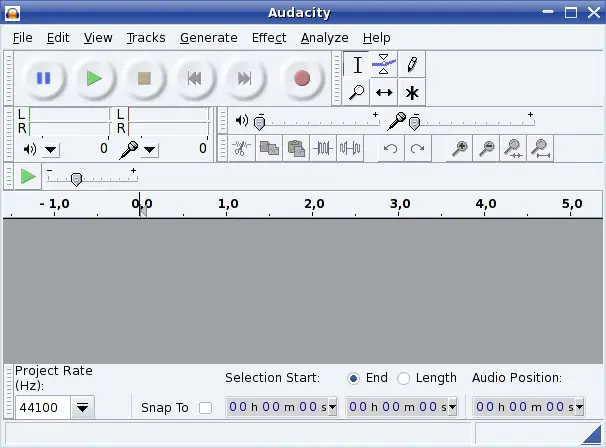Screen dimensions: 606x448
Task: Skip to End of the project
Action: coord(244,78)
